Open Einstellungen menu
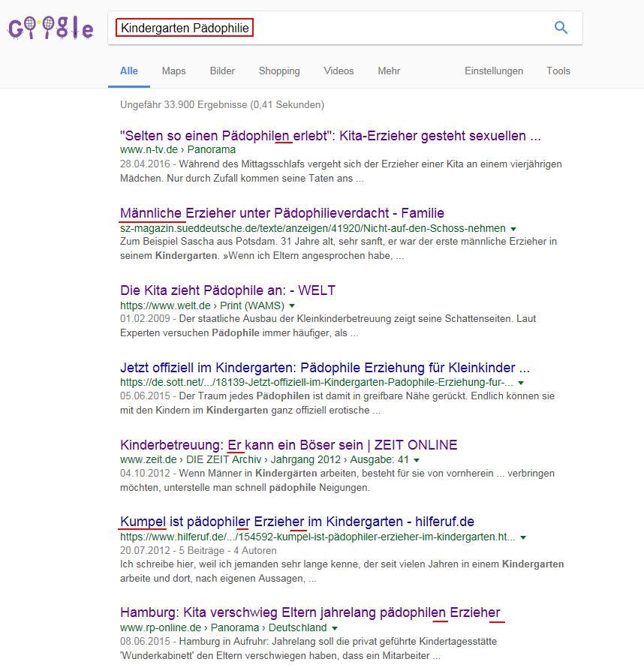The width and height of the screenshot is (644, 671). pyautogui.click(x=494, y=71)
